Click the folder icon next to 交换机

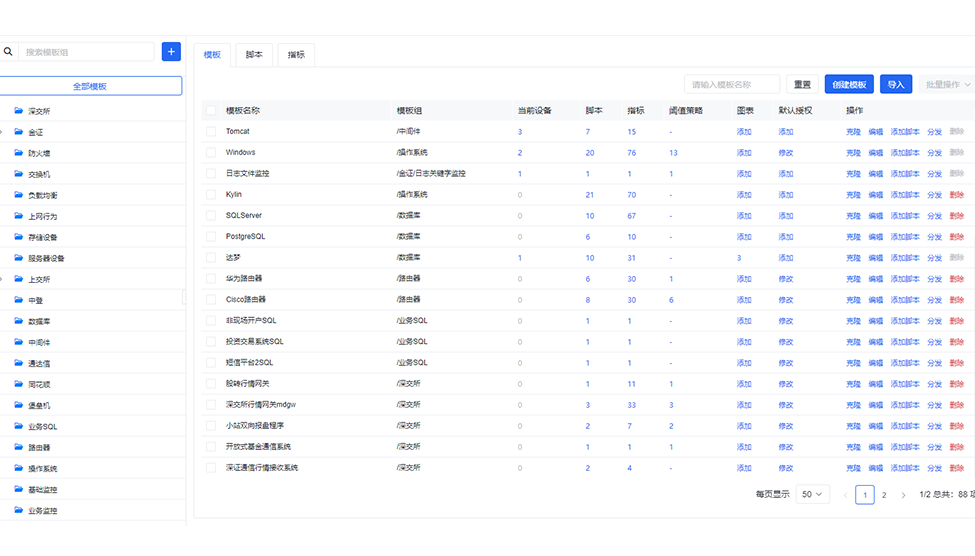19,174
